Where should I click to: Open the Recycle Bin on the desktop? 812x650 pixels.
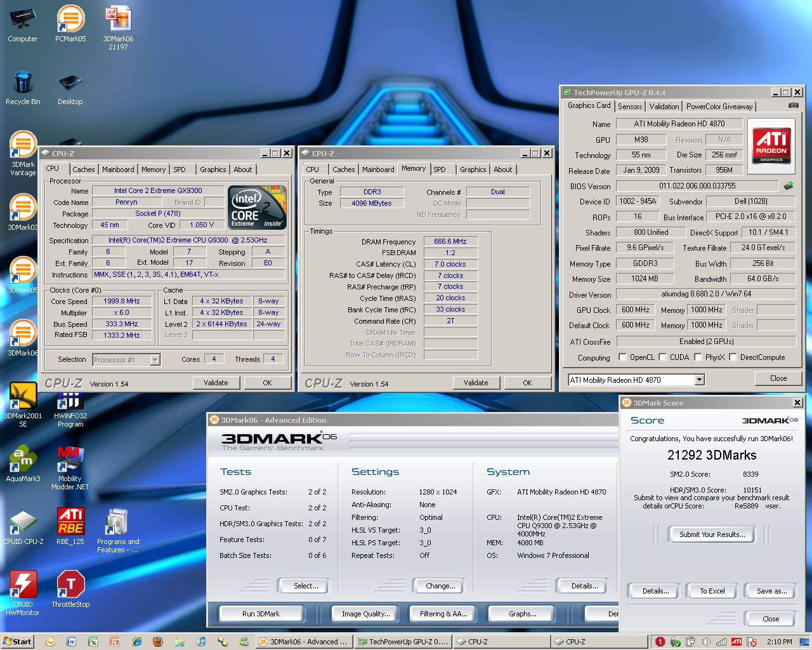coord(23,84)
